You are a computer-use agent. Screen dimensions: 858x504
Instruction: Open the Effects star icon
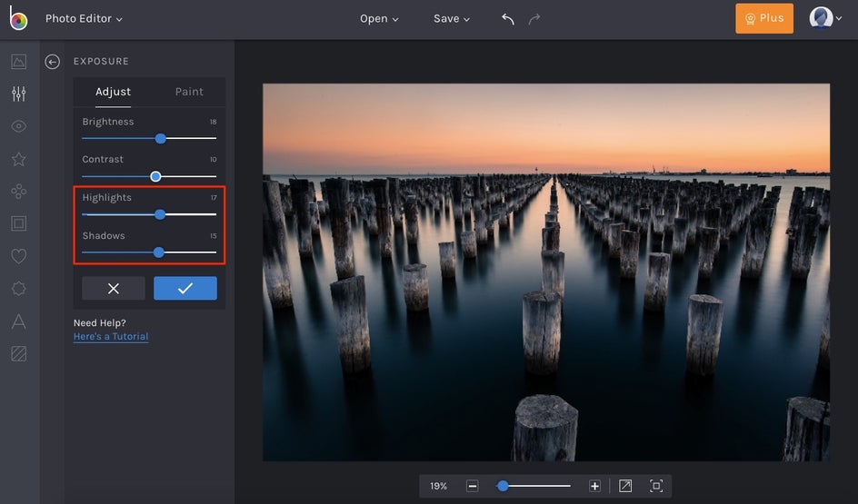(x=19, y=159)
